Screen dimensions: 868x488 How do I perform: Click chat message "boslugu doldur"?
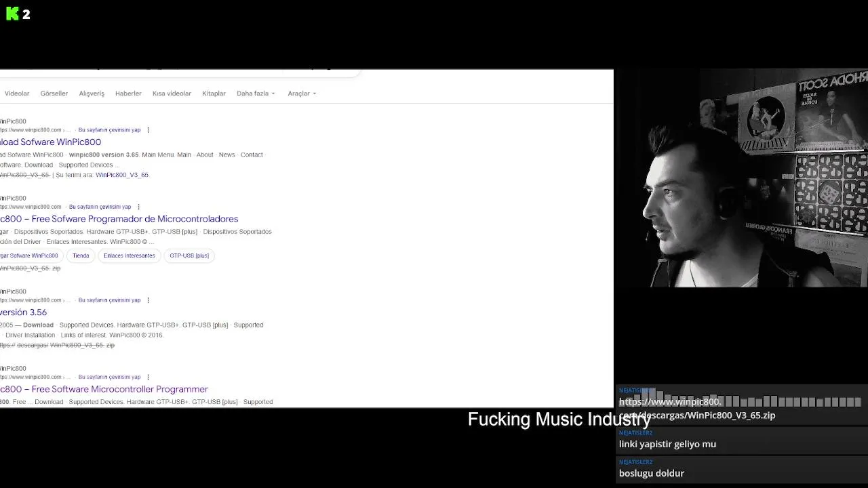[x=651, y=473]
